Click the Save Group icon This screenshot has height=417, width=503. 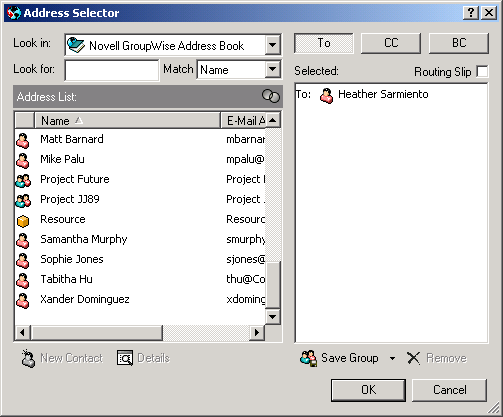[x=308, y=358]
